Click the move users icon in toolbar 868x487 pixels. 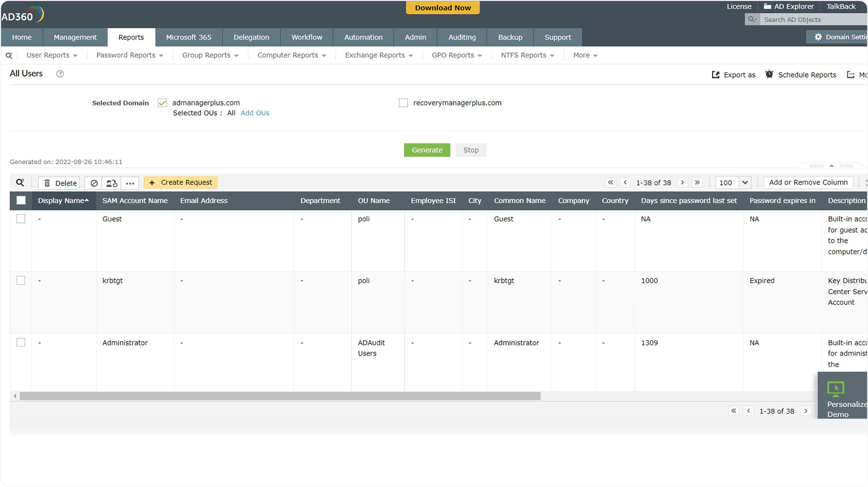(112, 183)
